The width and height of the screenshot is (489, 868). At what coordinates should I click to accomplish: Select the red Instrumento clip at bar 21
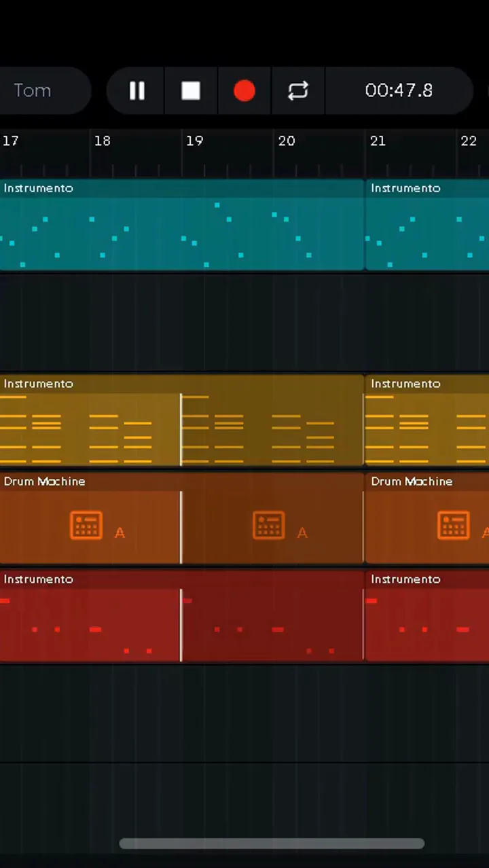pos(427,616)
